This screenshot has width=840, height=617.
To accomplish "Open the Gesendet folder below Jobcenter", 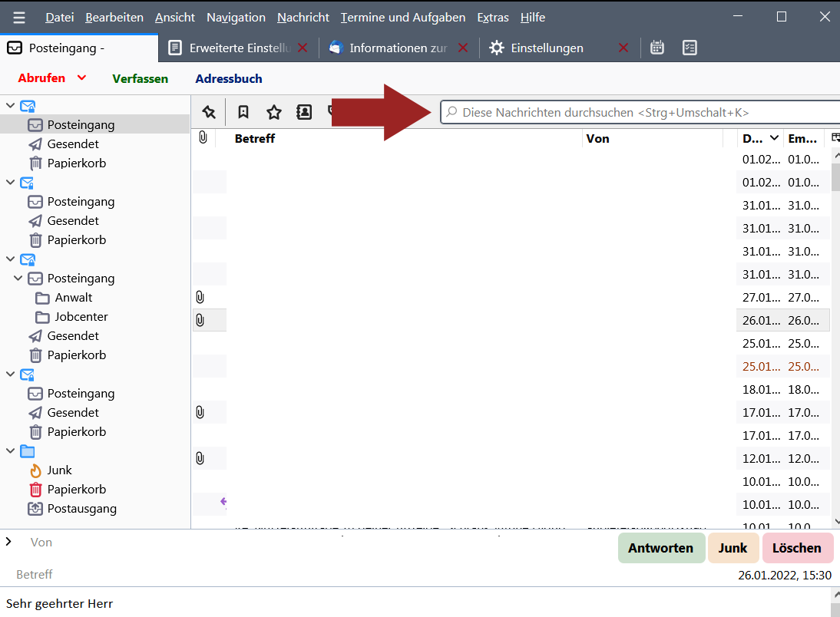I will coord(73,336).
